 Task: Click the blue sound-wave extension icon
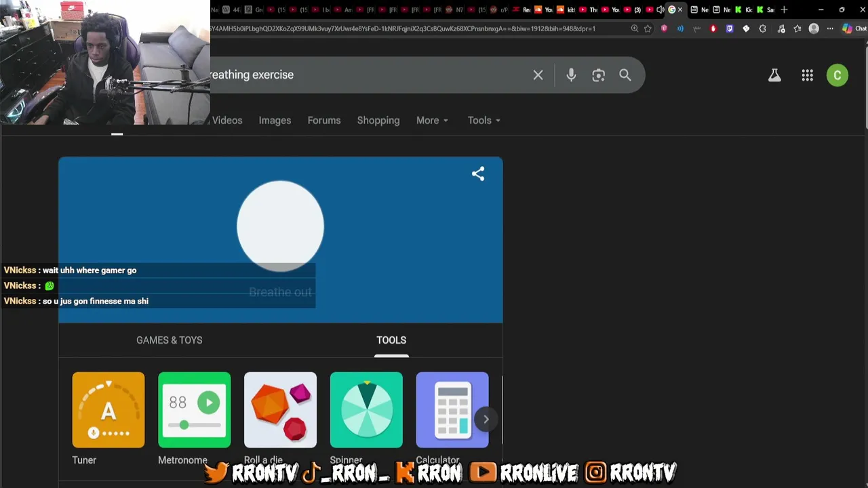(x=680, y=28)
